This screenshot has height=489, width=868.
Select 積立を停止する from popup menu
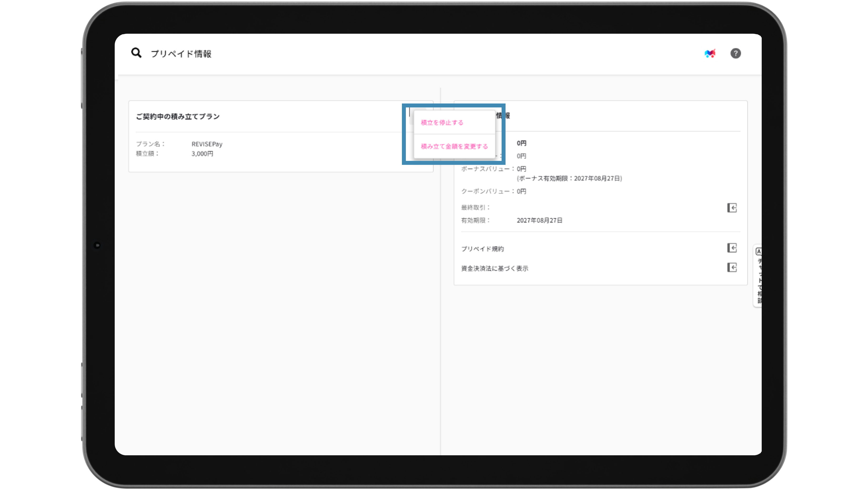pos(442,123)
